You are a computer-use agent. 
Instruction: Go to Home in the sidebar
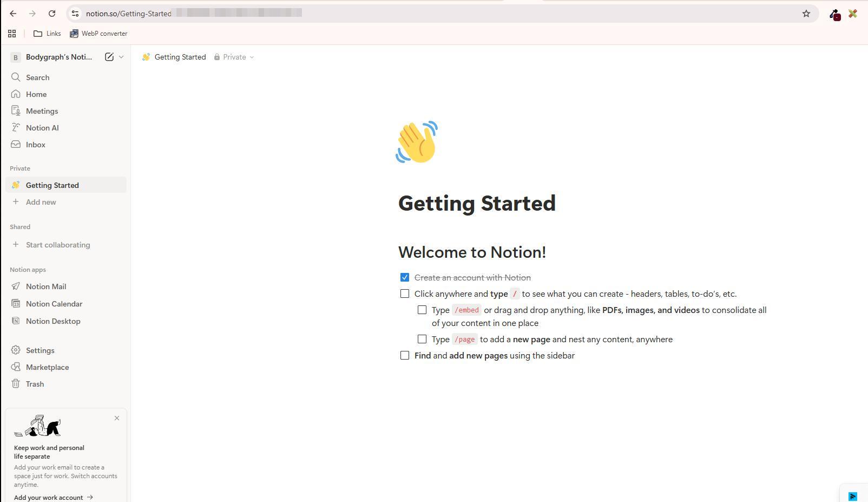click(x=36, y=94)
